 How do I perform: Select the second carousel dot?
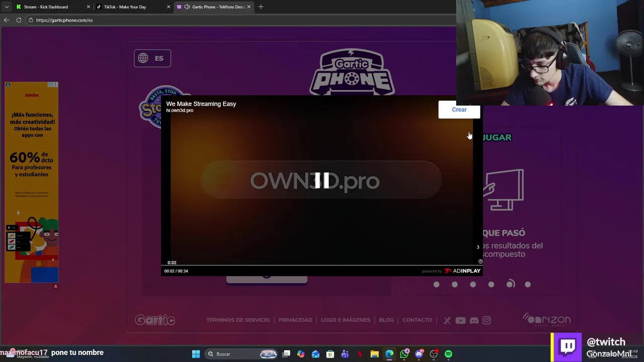tap(455, 285)
